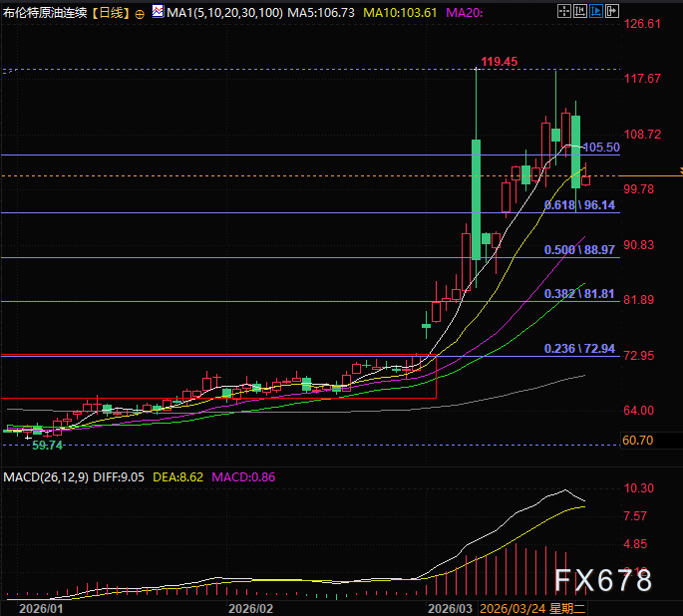
Task: Click the 119.45 high price label
Action: click(x=500, y=62)
